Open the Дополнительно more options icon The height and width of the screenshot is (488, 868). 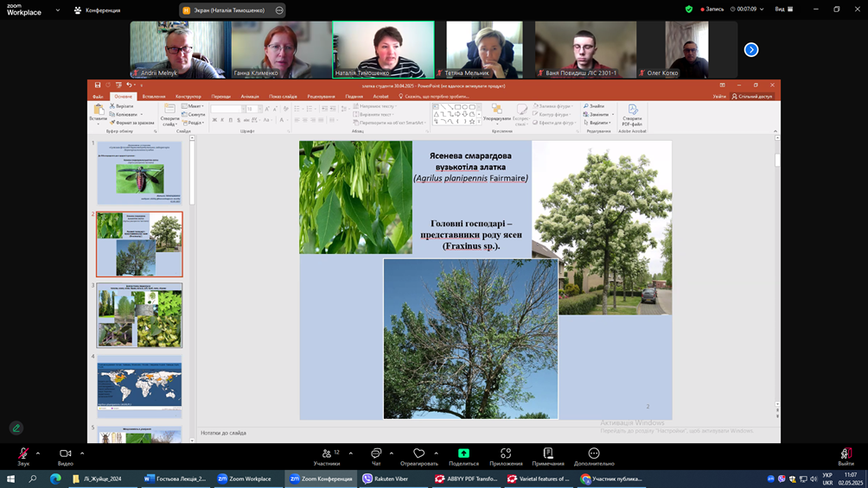pyautogui.click(x=594, y=453)
